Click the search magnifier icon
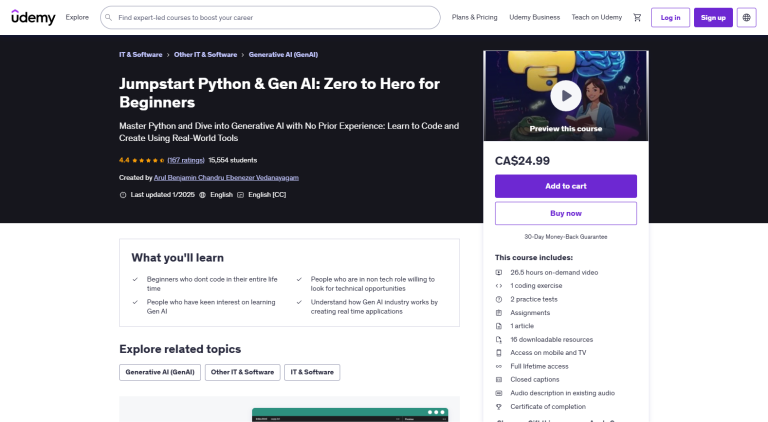768x422 pixels. [x=109, y=18]
